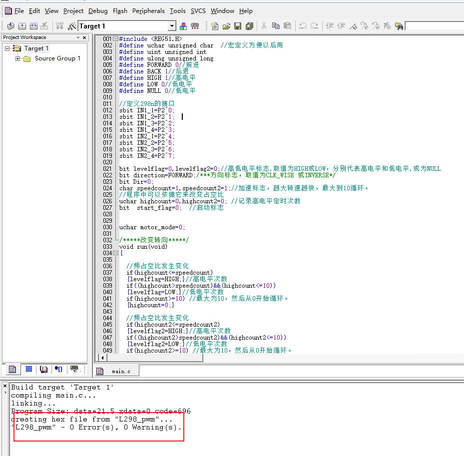Clear all bookmarks icon

pos(387,26)
